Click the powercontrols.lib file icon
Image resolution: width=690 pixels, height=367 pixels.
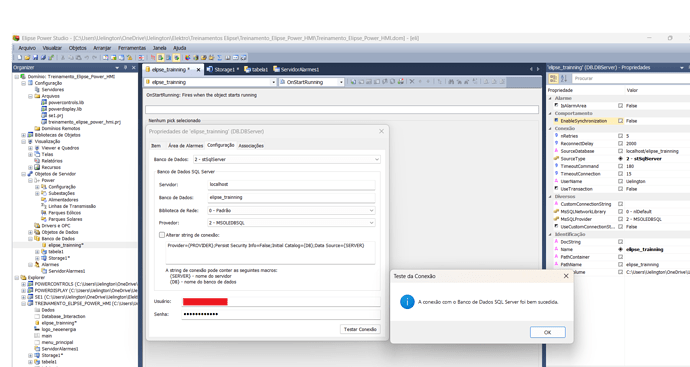coord(44,102)
